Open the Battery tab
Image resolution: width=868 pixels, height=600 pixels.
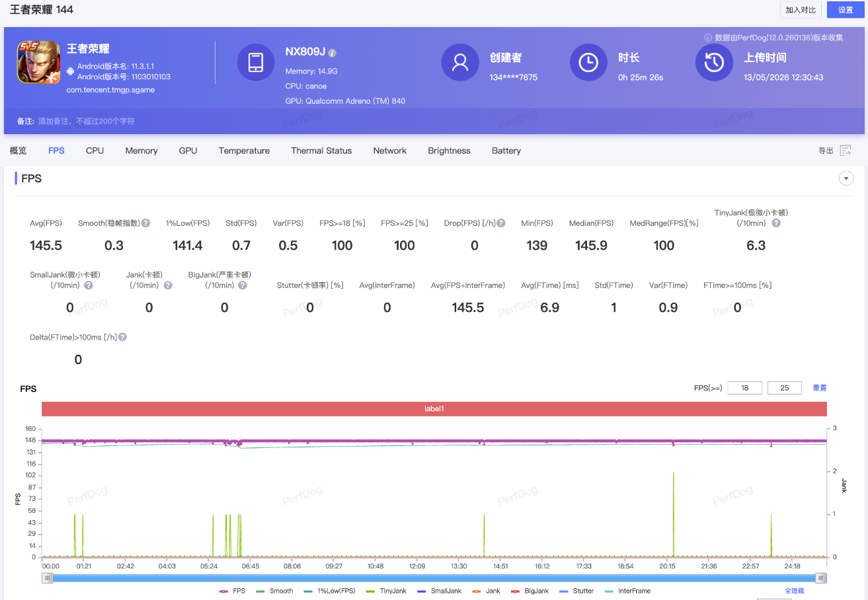coord(506,151)
